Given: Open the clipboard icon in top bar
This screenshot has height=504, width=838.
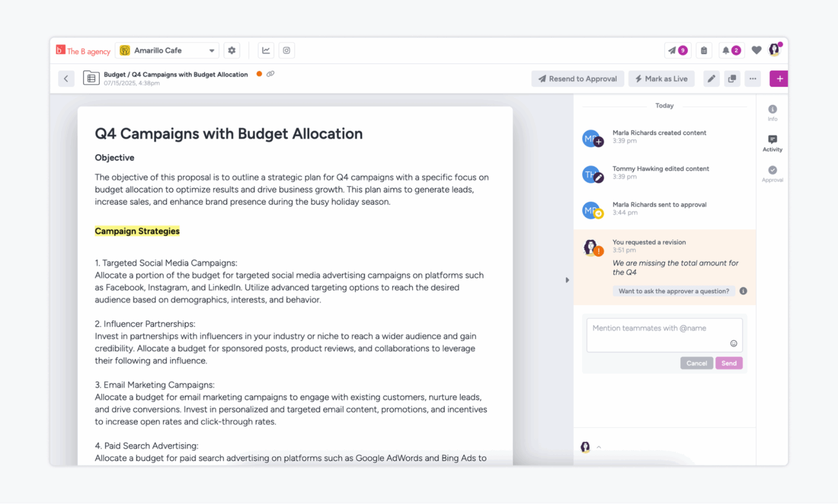Looking at the screenshot, I should click(x=704, y=50).
